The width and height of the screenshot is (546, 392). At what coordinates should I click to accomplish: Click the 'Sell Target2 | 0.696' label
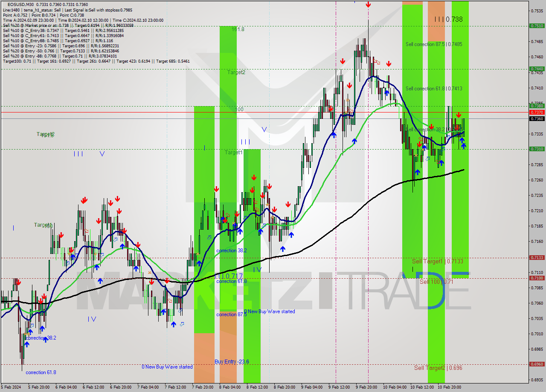[438, 368]
